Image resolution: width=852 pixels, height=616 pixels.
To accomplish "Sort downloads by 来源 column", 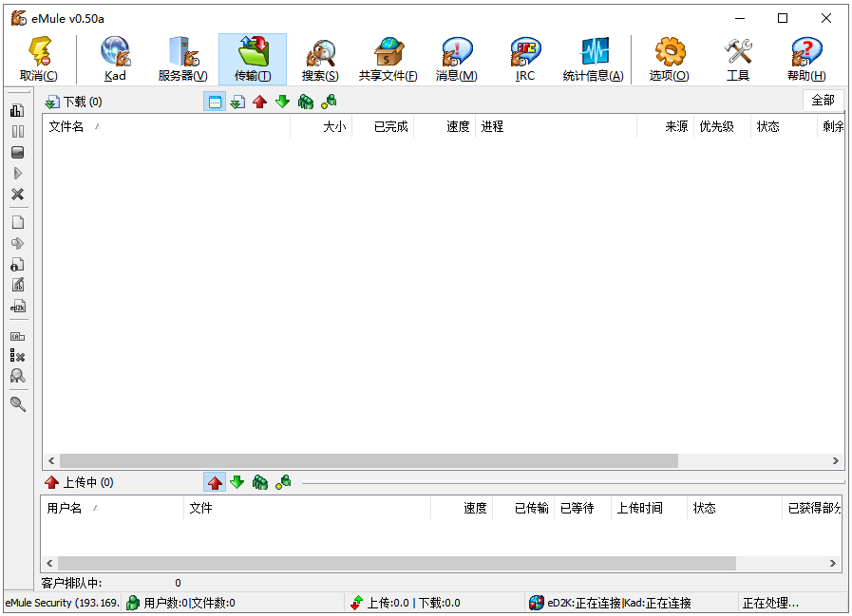I will point(666,126).
